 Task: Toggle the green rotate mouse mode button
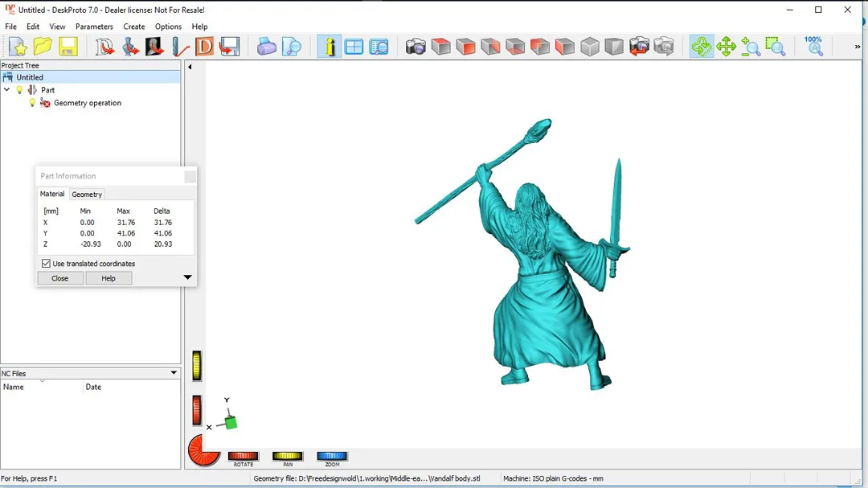(x=702, y=47)
